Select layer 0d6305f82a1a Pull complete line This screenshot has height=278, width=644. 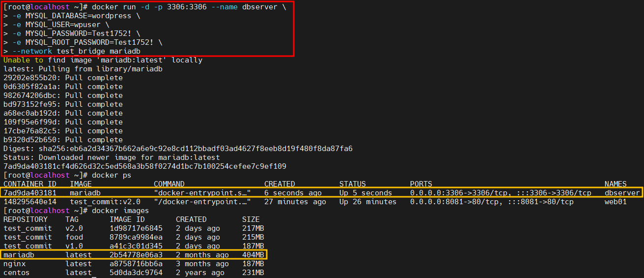(x=63, y=87)
